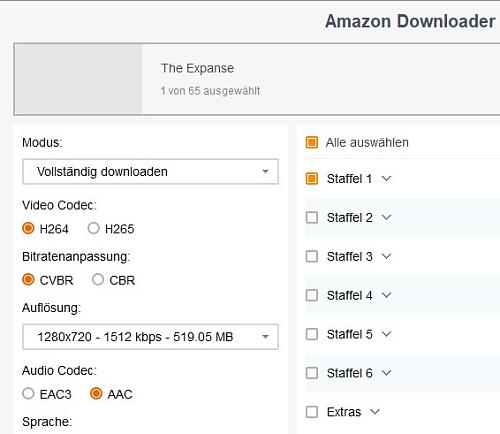Click the Staffel 2 label

coord(350,218)
